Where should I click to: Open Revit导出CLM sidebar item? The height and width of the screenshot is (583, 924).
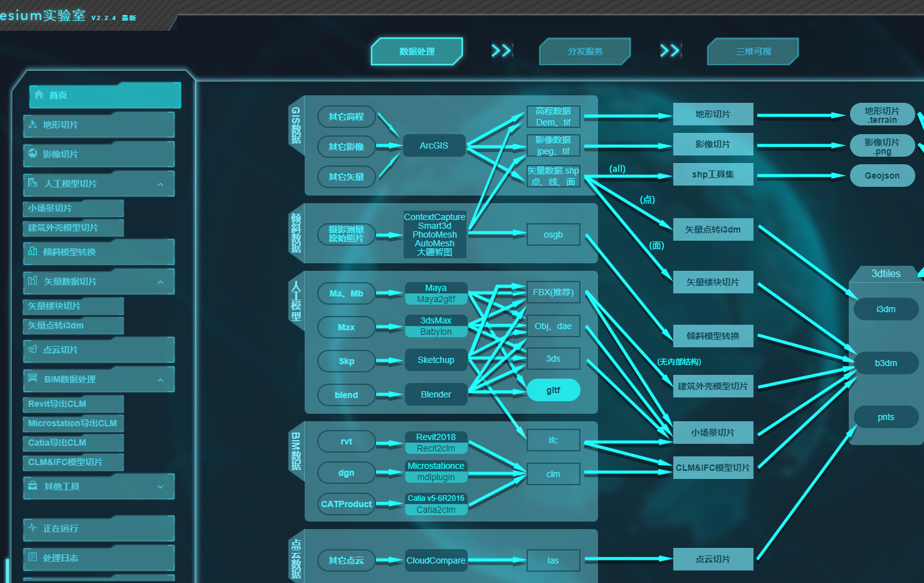(73, 404)
